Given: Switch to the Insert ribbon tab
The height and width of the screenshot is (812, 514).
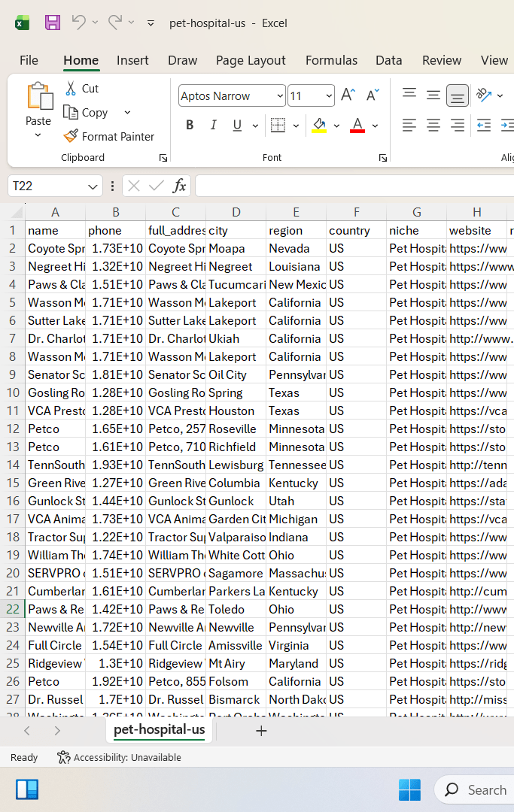Looking at the screenshot, I should coord(132,61).
